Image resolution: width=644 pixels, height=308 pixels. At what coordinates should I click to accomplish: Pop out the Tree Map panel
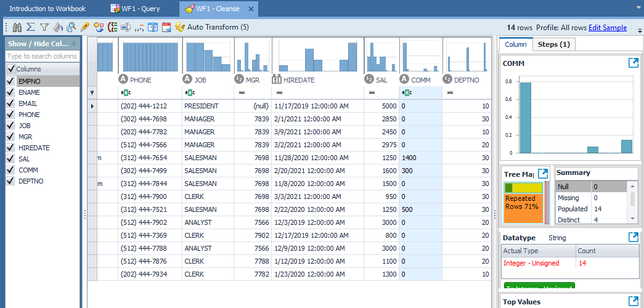point(543,173)
